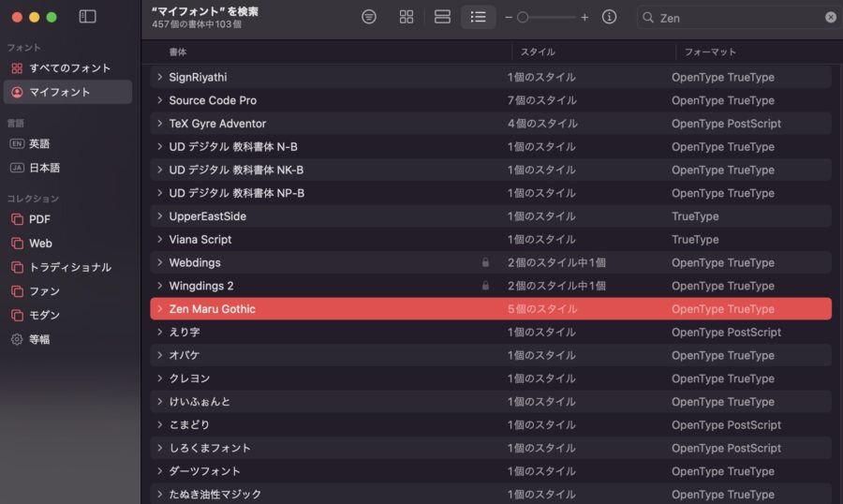Screen dimensions: 843x504
Task: Select the しろくまフォント row
Action: 491,448
